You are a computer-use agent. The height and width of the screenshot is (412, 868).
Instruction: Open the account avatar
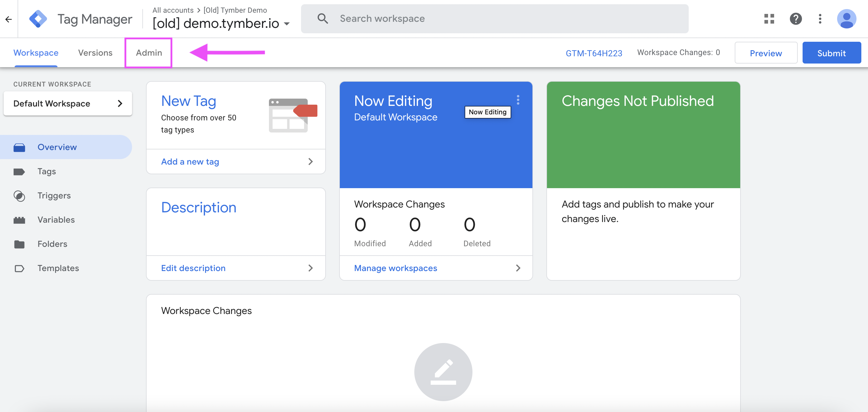point(847,19)
